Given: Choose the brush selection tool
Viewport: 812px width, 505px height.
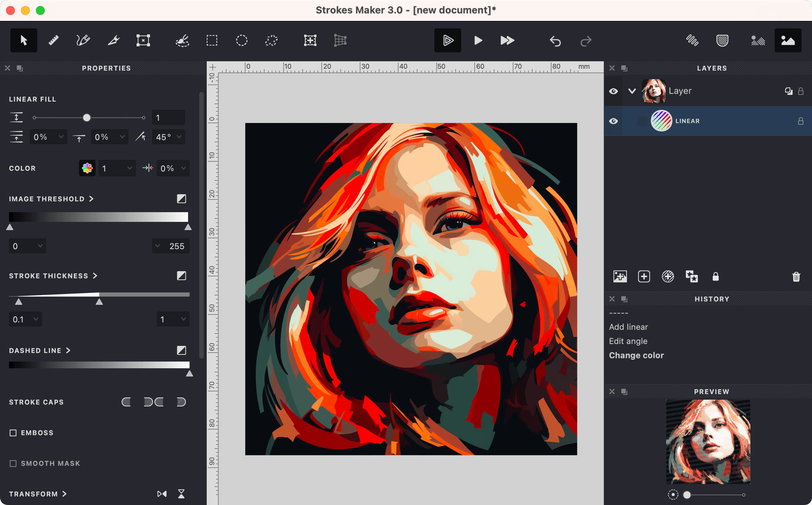Looking at the screenshot, I should click(x=182, y=40).
